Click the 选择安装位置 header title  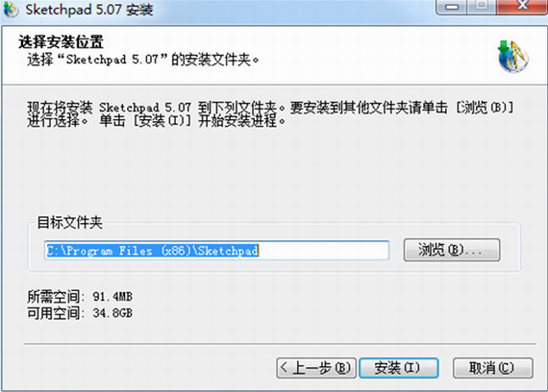(61, 42)
